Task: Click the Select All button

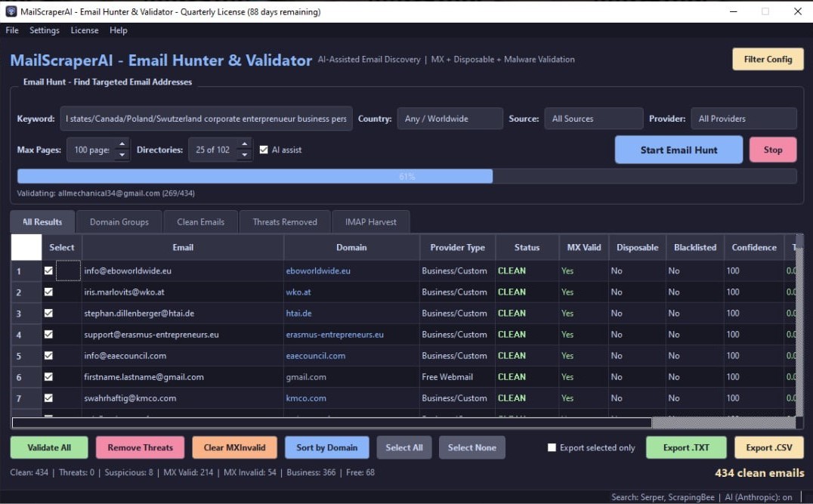Action: [x=404, y=447]
